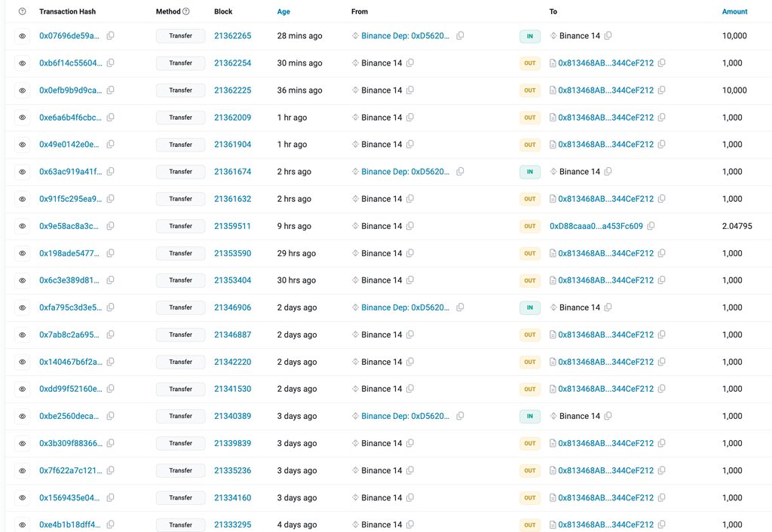
Task: Open preview eye for transaction 0xfa795c3d3e5
Action: pos(22,307)
